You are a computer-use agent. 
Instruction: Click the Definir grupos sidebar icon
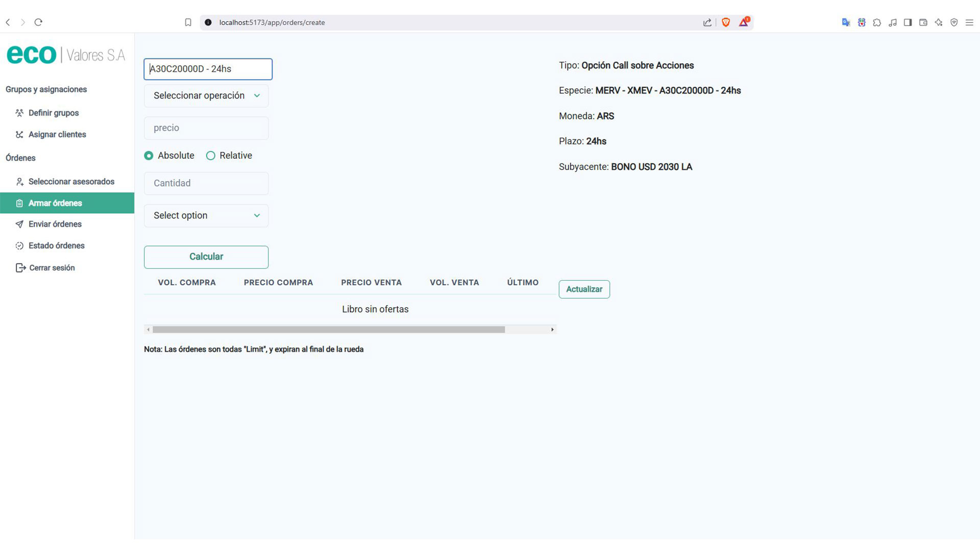pos(19,113)
